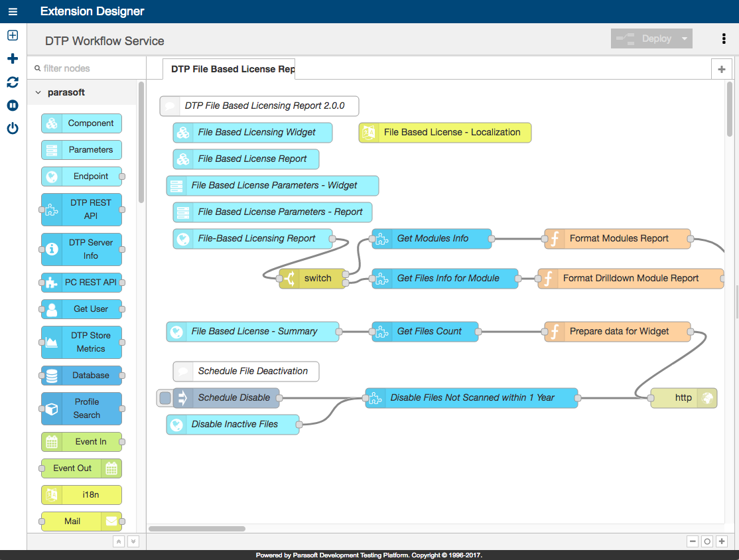The width and height of the screenshot is (739, 560).
Task: Click the canvas vertical scrollbar
Action: point(730,109)
